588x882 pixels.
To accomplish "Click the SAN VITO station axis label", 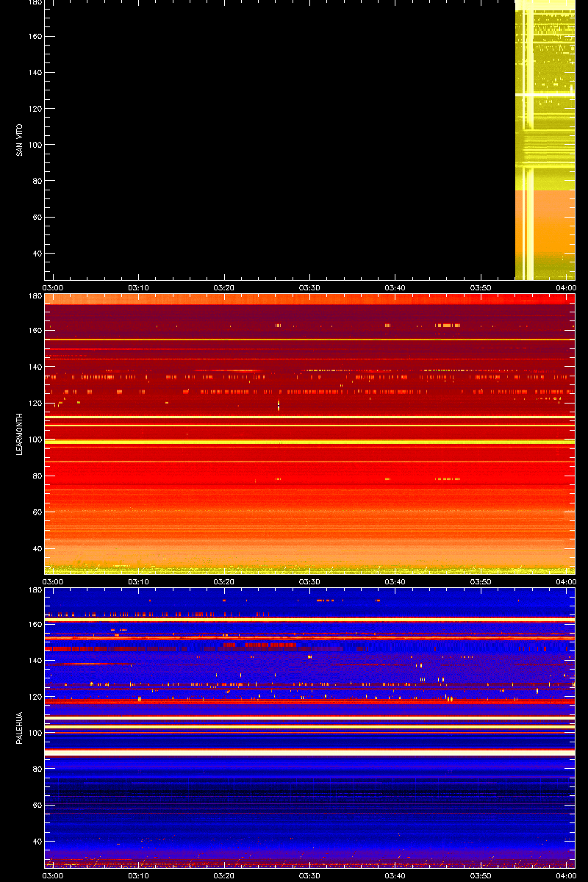I will (x=19, y=138).
